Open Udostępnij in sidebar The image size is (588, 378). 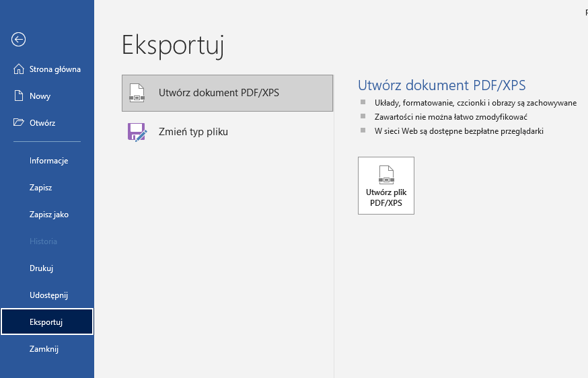pyautogui.click(x=47, y=295)
